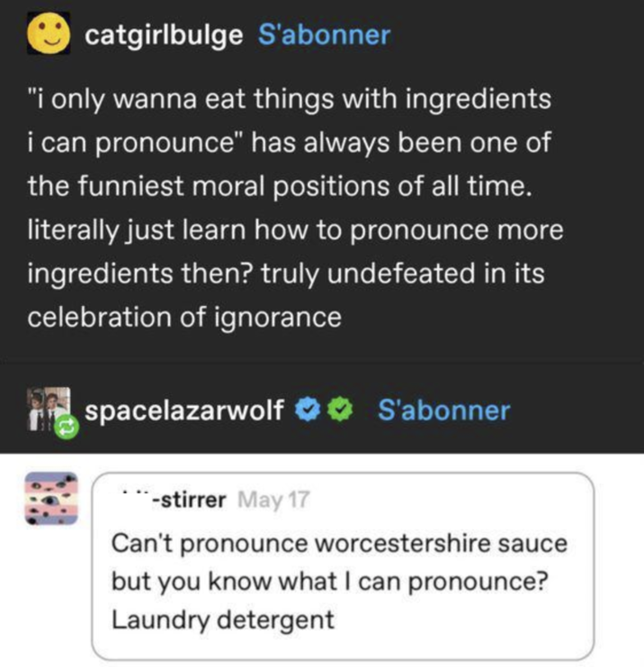The height and width of the screenshot is (667, 644).
Task: Open spacelazarwolf's profile picture
Action: pyautogui.click(x=44, y=407)
